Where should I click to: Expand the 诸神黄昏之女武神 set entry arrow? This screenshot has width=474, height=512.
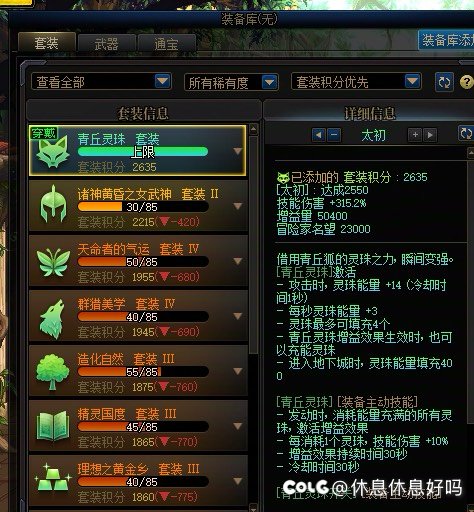238,206
